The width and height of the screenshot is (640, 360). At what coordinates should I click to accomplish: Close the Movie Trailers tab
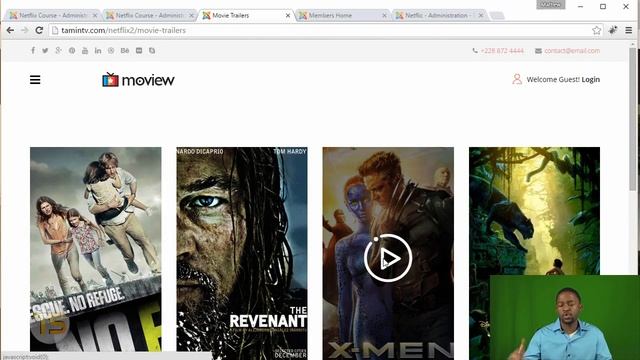tap(288, 16)
